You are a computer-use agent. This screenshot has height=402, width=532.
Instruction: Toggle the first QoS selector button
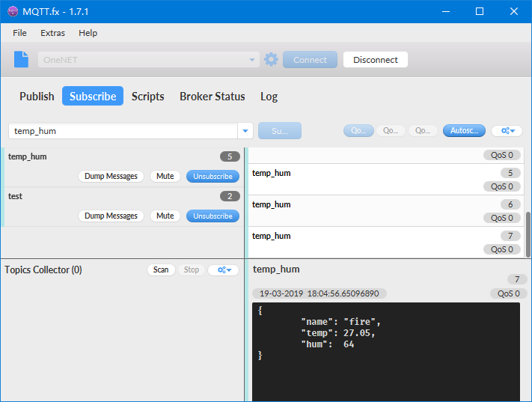click(x=358, y=131)
